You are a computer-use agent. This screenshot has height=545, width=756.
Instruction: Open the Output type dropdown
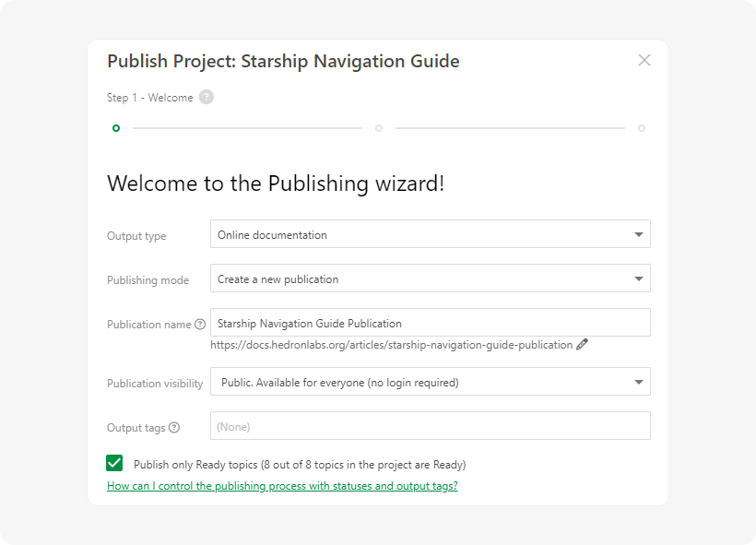tap(430, 234)
